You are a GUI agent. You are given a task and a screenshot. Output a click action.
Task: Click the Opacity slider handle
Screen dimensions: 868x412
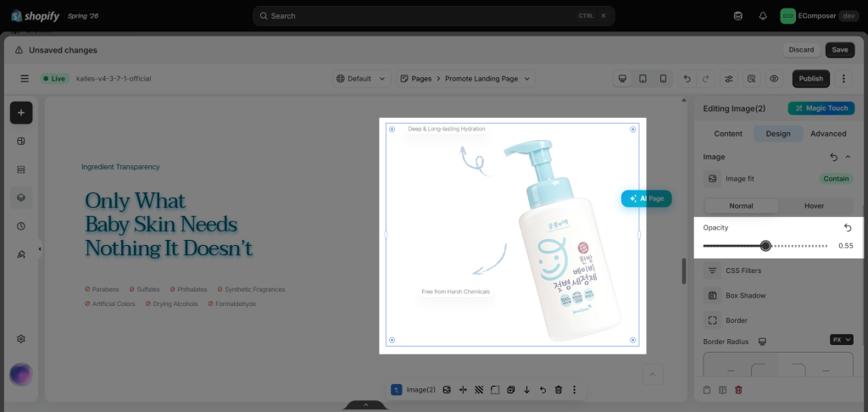pos(765,246)
